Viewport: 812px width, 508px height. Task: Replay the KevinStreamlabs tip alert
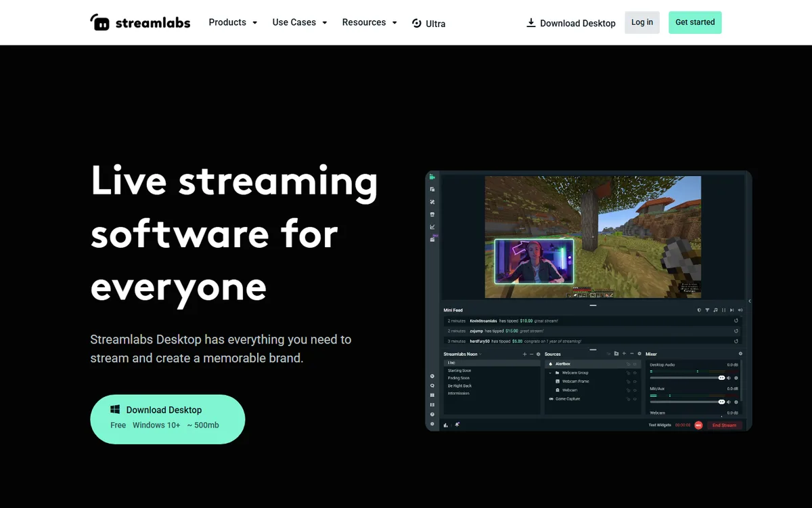(x=736, y=321)
